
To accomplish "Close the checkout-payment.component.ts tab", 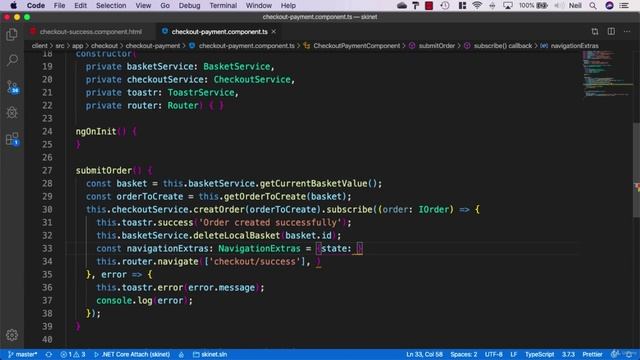I will click(274, 31).
